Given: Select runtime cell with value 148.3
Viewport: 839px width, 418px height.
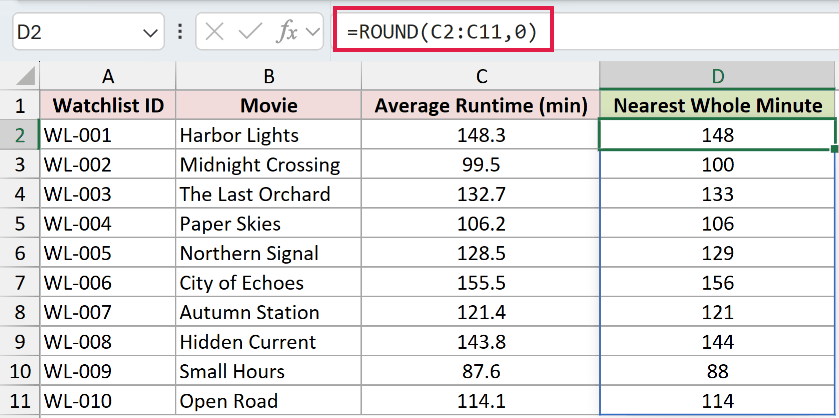Looking at the screenshot, I should [481, 135].
